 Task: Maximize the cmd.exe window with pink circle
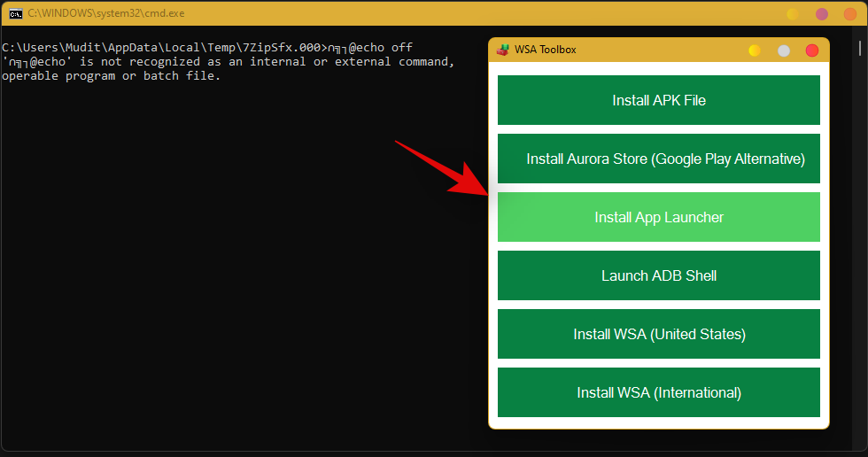[x=822, y=14]
